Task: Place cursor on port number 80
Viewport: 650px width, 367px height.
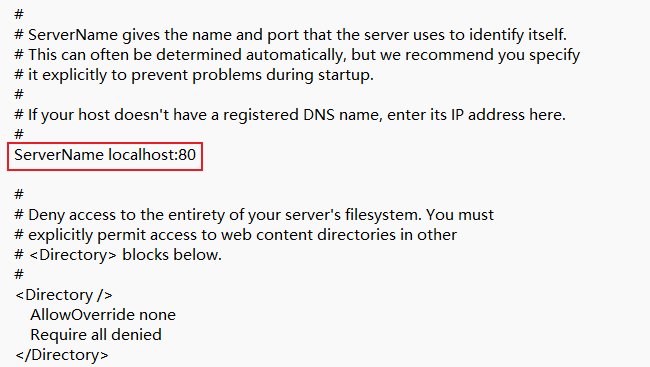Action: 187,155
